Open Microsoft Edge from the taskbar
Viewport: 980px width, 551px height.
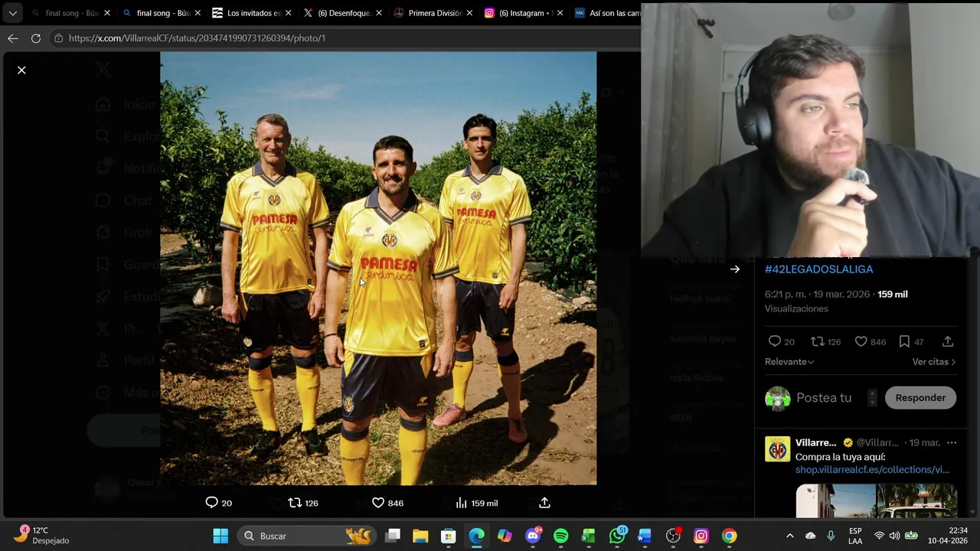pos(476,536)
